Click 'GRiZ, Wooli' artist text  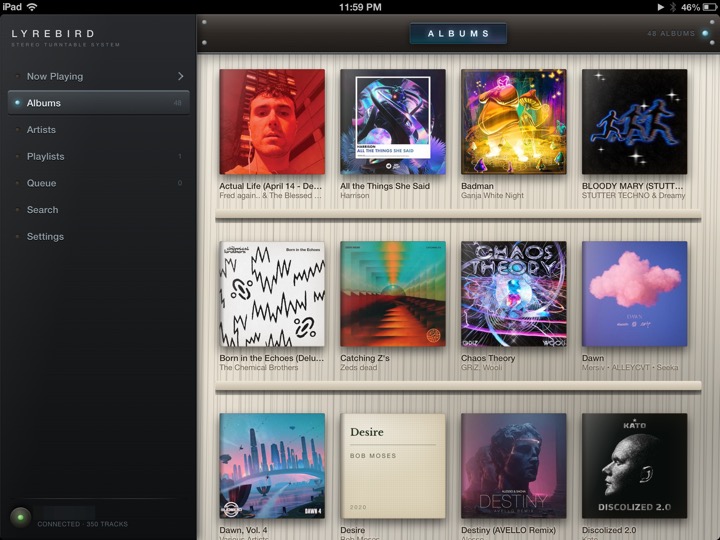pos(482,367)
